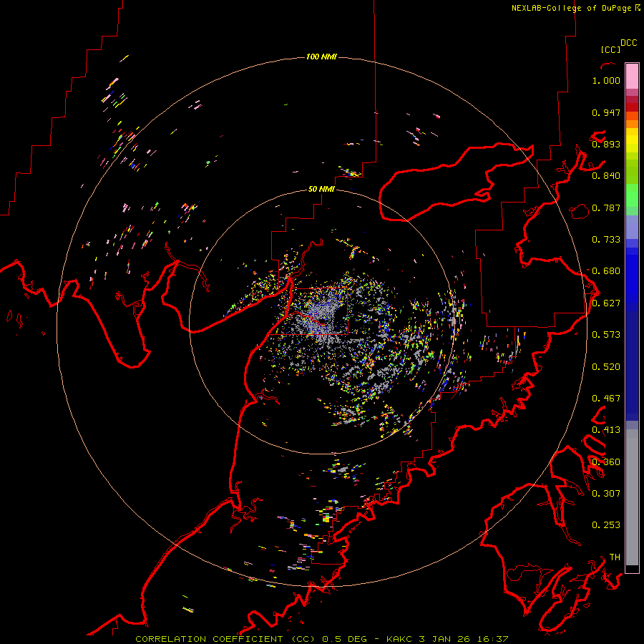Click the [CC] legend heading

pyautogui.click(x=610, y=49)
